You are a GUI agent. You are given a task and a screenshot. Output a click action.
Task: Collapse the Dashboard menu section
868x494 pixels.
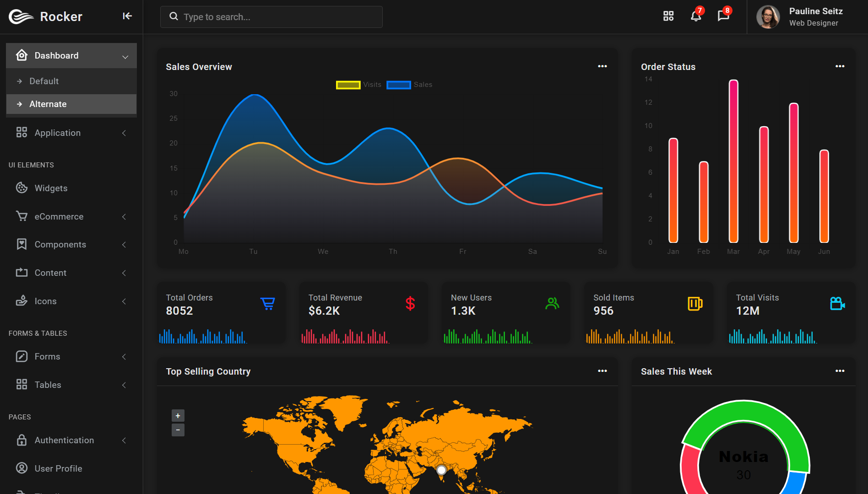click(x=71, y=56)
